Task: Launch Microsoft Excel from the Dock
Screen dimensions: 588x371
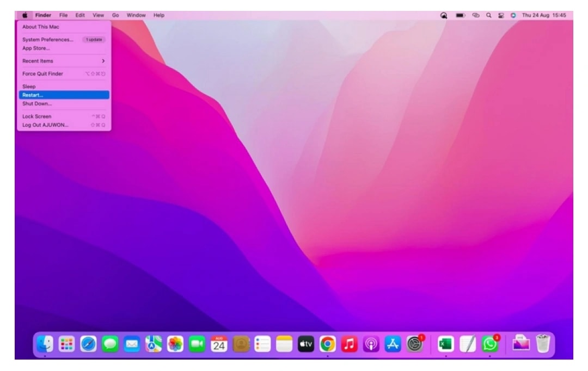Action: (x=446, y=344)
